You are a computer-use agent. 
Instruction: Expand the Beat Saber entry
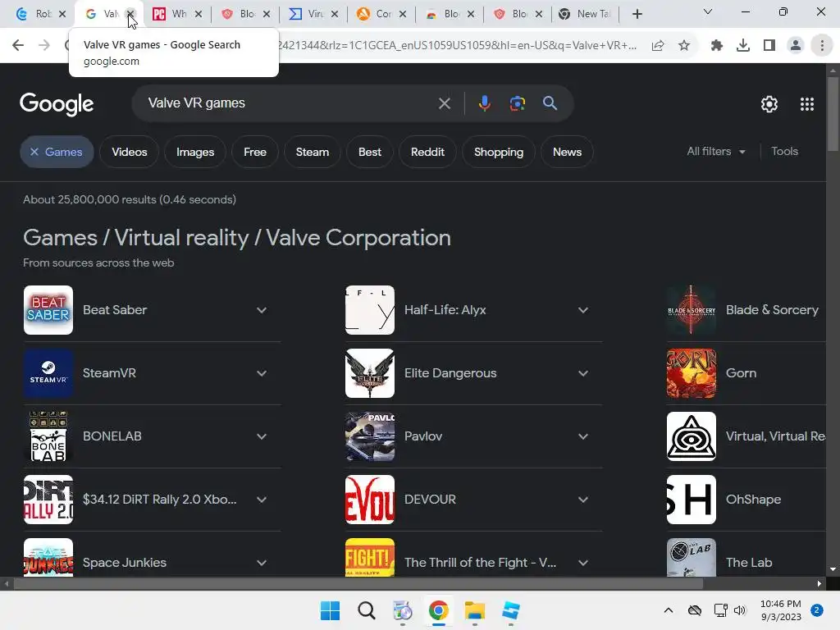(262, 310)
